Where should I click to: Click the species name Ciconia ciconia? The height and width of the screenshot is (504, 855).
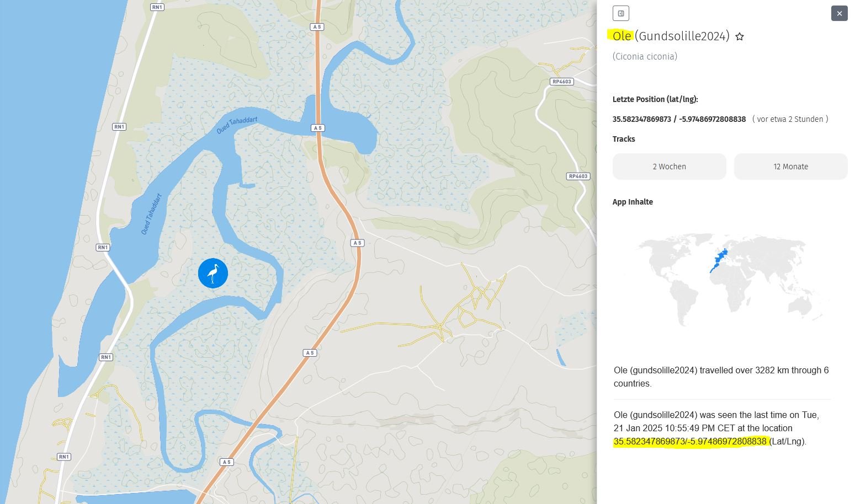coord(645,56)
